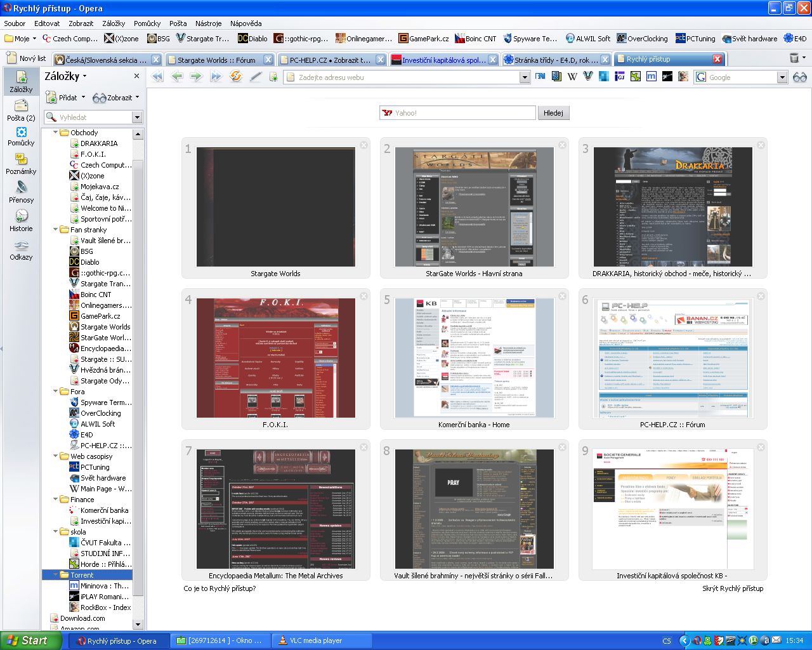
Task: Click the reload page toolbar icon
Action: (236, 77)
